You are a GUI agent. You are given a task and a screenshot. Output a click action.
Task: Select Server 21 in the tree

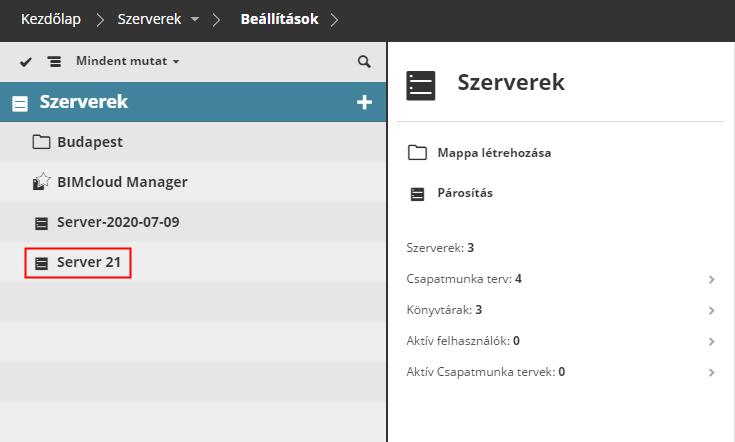pyautogui.click(x=92, y=263)
